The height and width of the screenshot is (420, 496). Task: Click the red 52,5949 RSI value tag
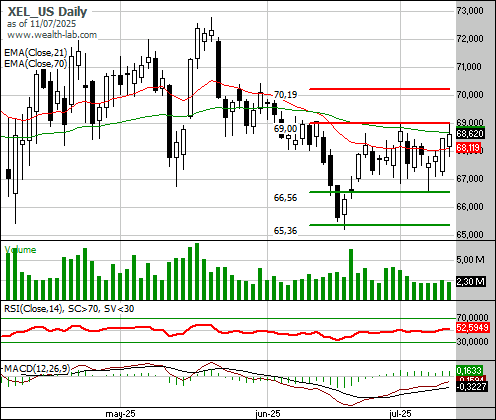click(473, 328)
